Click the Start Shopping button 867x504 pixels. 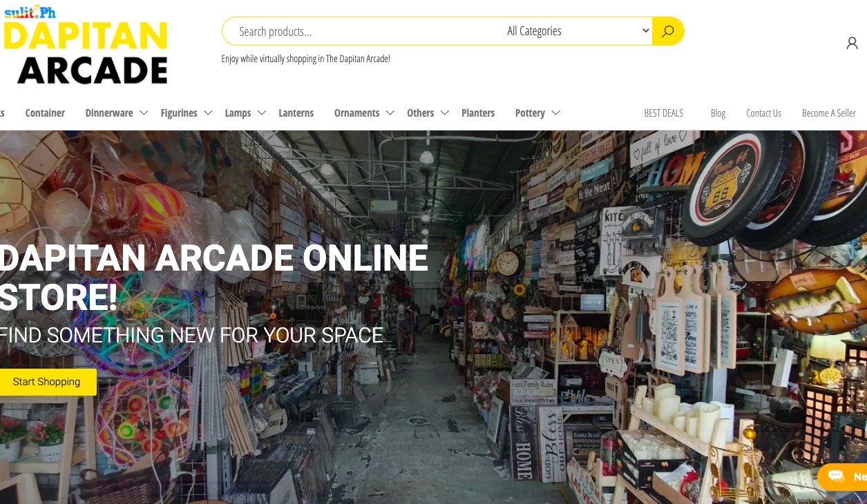pyautogui.click(x=47, y=382)
